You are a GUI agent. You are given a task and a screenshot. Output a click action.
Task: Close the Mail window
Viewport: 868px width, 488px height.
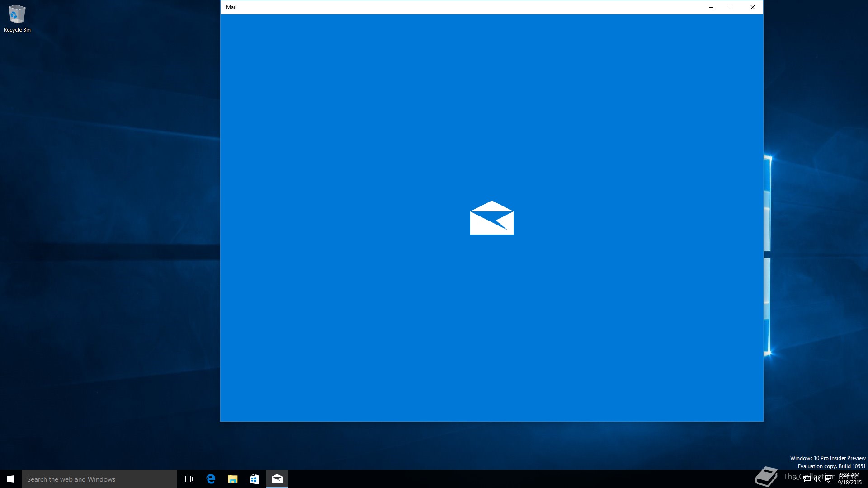[753, 7]
